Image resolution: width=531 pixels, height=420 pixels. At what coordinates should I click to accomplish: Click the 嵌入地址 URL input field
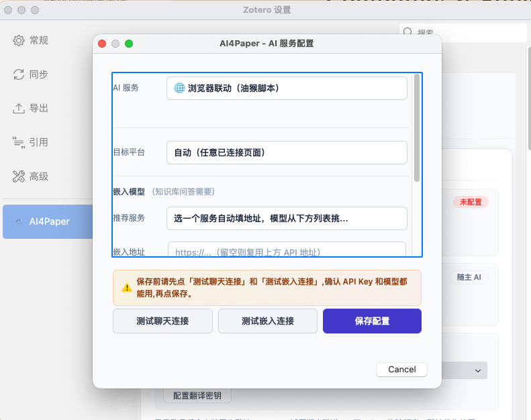287,250
